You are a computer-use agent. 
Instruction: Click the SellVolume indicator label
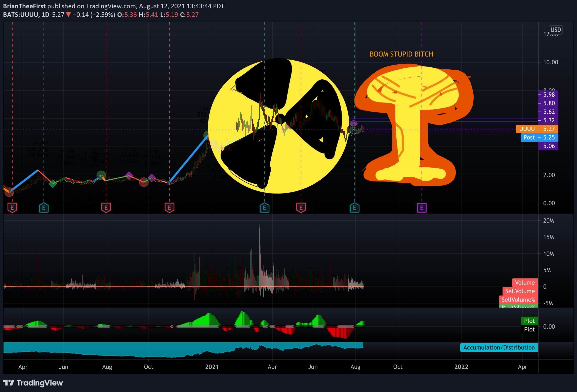(520, 291)
